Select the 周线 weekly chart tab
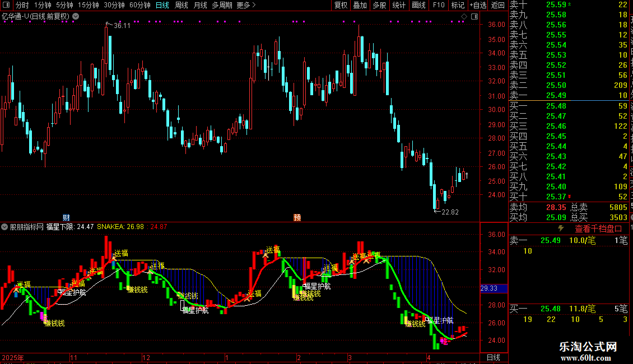 181,5
